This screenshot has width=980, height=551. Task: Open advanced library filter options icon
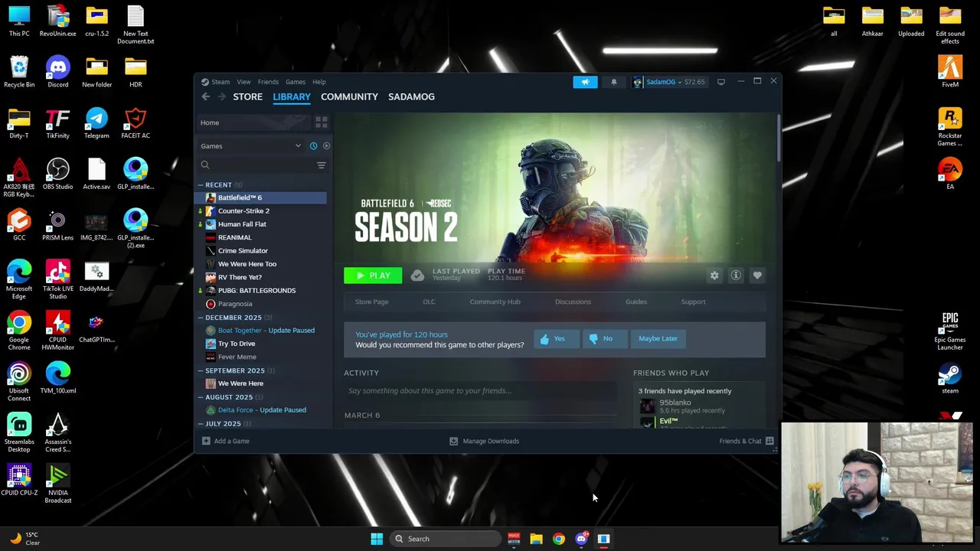[322, 165]
